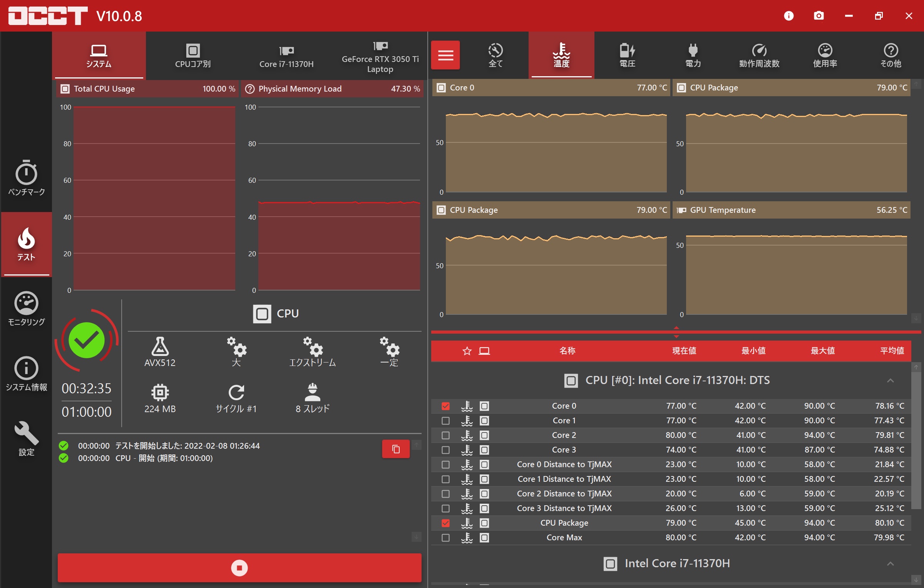
Task: Select the AVX512 instruction set option
Action: 160,352
